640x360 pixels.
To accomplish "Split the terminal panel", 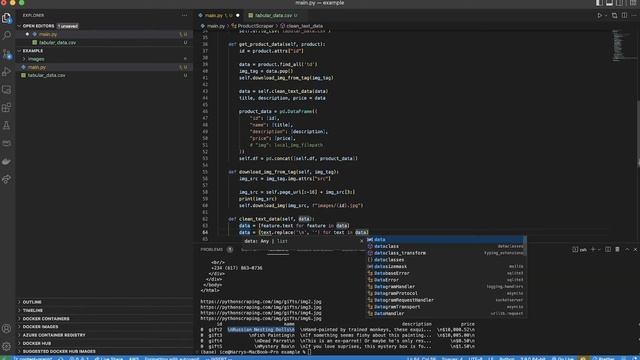I will click(608, 249).
